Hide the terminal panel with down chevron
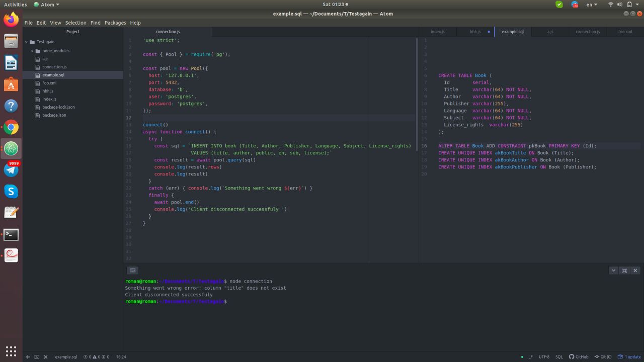The width and height of the screenshot is (644, 362). (613, 270)
